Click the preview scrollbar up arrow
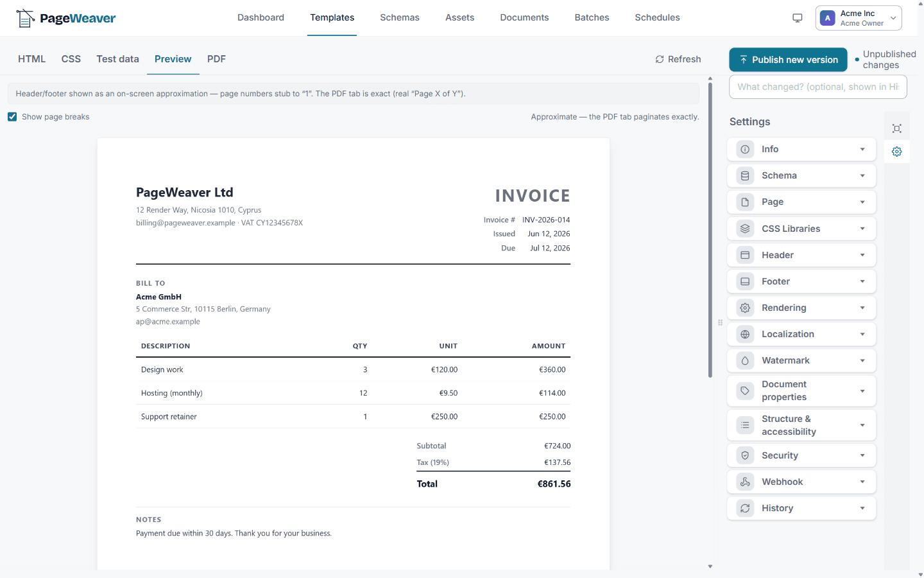 [x=710, y=78]
